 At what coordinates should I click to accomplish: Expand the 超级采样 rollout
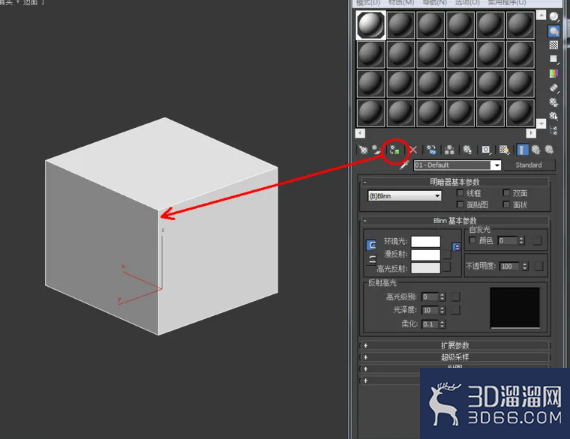tap(454, 357)
